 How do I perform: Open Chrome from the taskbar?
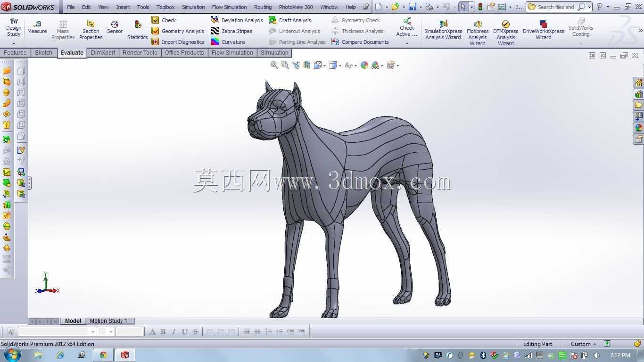tap(103, 355)
